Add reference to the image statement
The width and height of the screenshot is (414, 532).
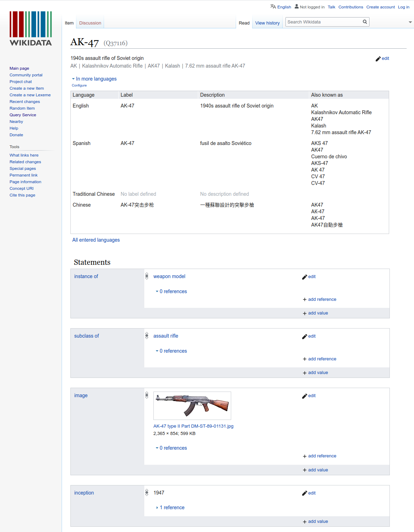point(319,456)
